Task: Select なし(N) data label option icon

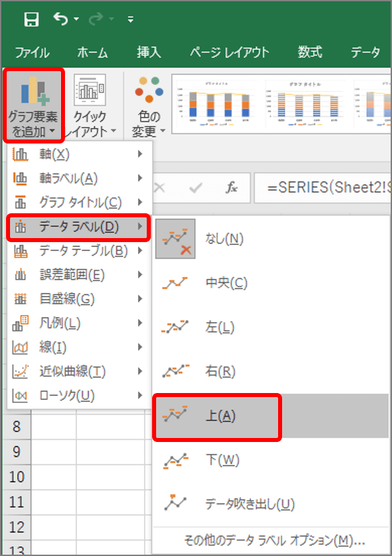Action: pyautogui.click(x=176, y=239)
